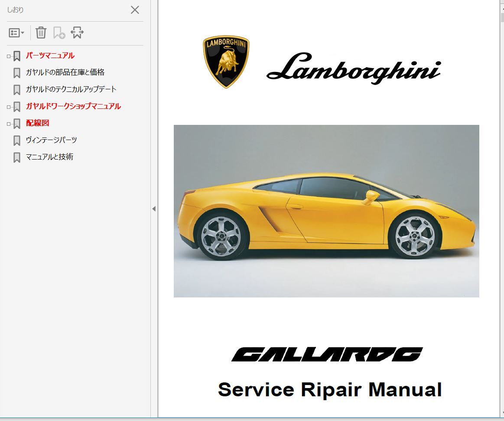504x421 pixels.
Task: Click bookmark icon beside 配線図
Action: 17,124
